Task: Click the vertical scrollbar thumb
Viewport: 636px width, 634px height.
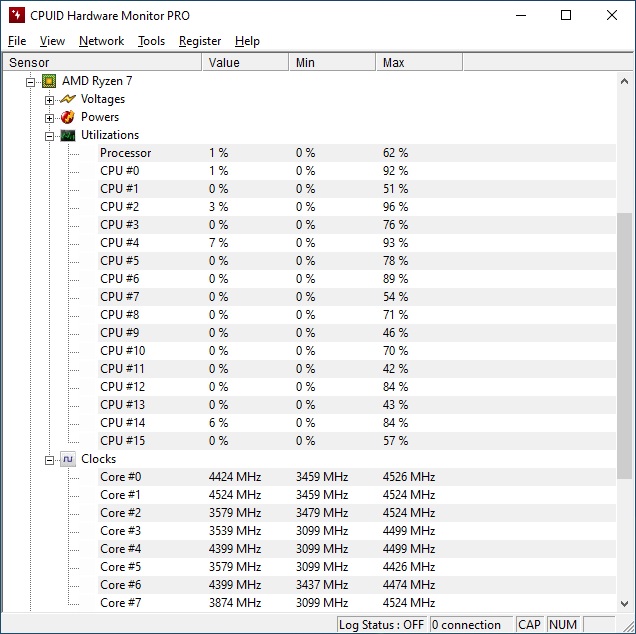Action: click(625, 346)
